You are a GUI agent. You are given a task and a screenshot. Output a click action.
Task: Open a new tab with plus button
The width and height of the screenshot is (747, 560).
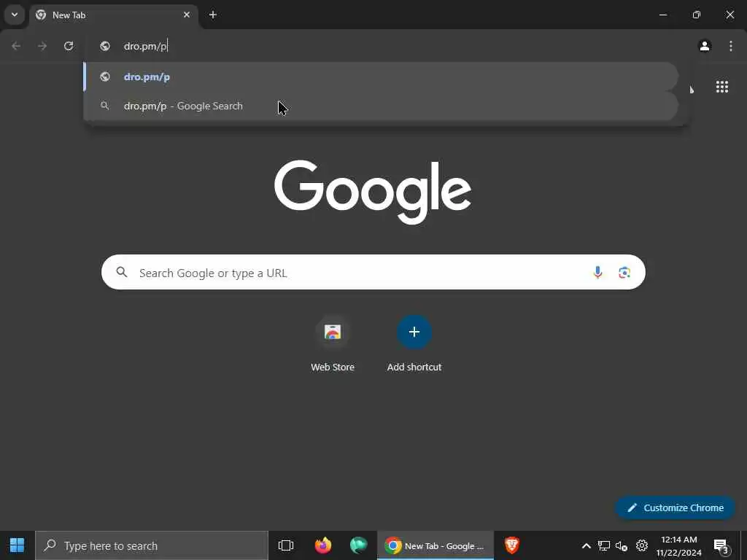click(213, 15)
